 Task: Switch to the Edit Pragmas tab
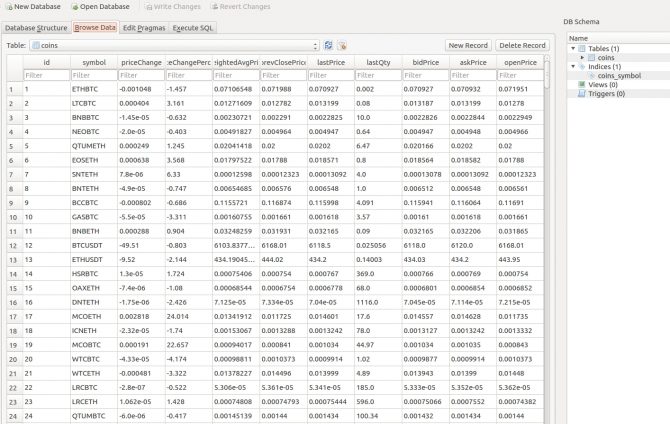point(143,28)
